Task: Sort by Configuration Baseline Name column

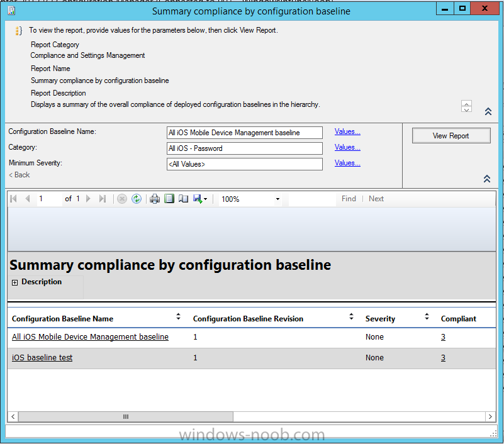Action: point(179,317)
